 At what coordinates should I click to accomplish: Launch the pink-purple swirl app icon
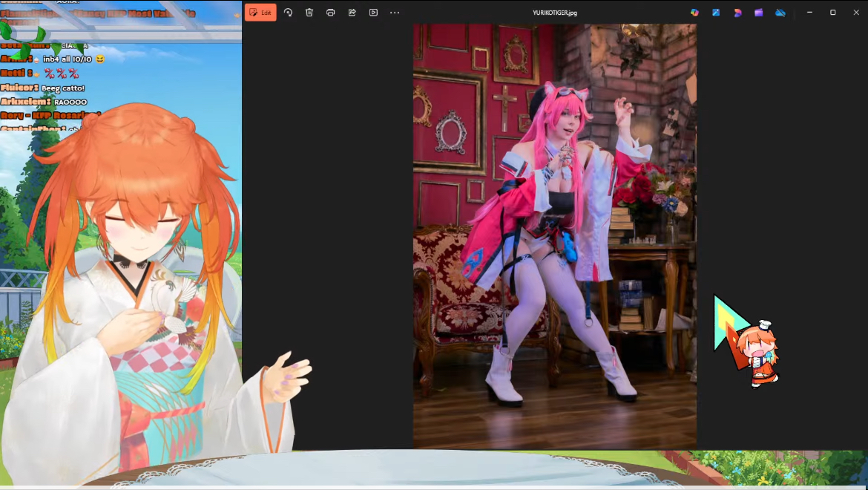pos(737,12)
